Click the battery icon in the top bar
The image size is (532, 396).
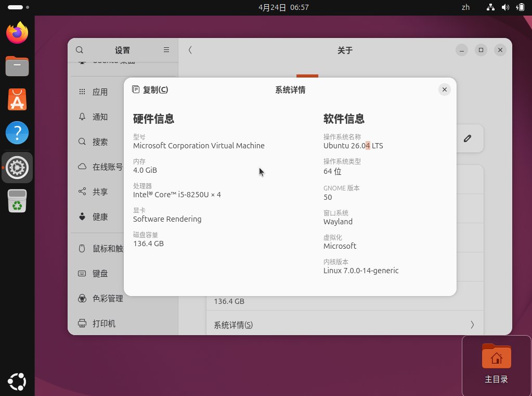pos(520,7)
